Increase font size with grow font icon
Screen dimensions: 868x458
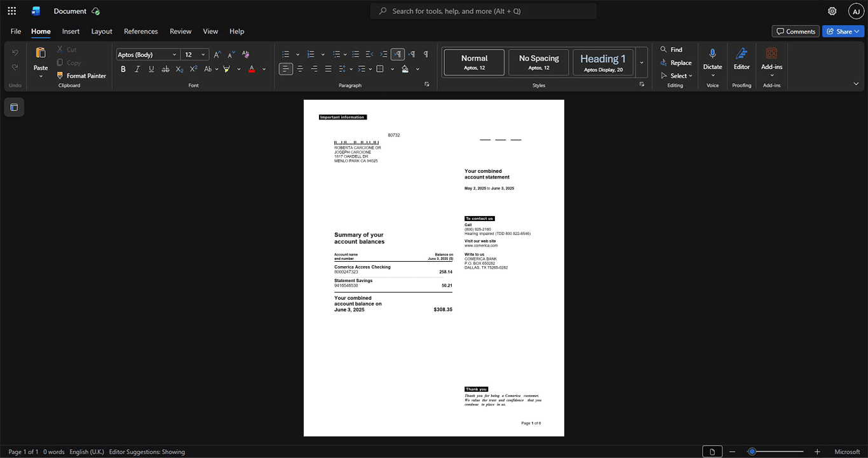(x=217, y=55)
